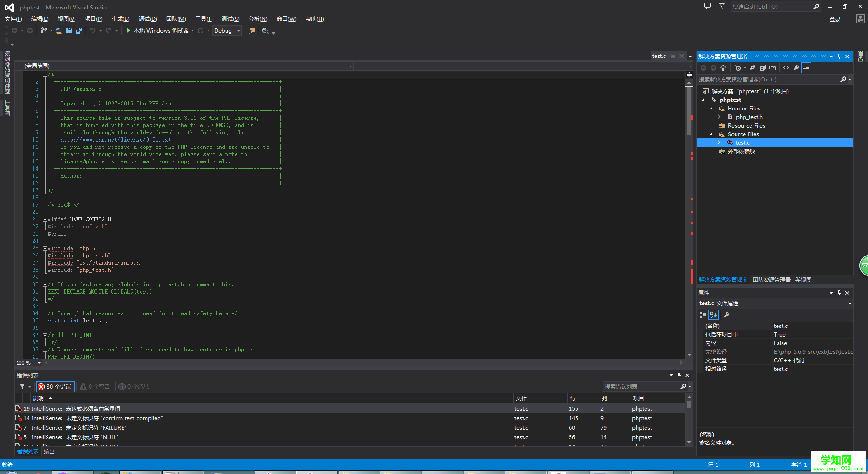The width and height of the screenshot is (868, 474).
Task: Click the Find in Files icon
Action: pos(252,31)
